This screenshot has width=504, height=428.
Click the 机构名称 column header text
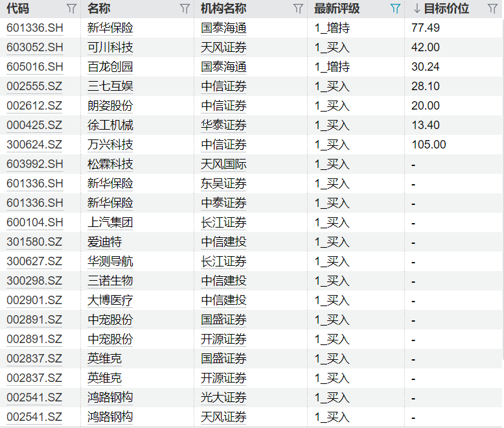click(223, 9)
